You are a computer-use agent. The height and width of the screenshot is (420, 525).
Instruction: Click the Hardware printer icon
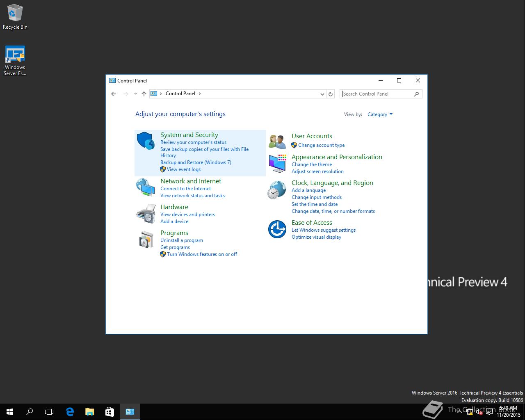146,213
